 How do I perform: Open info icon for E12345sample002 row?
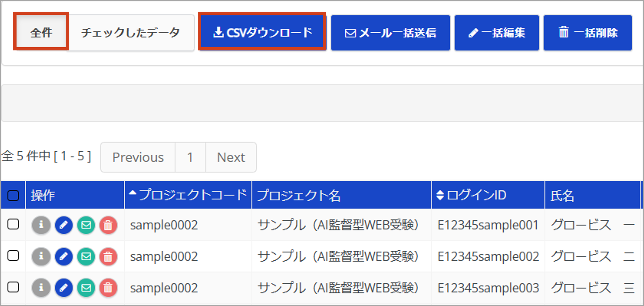click(x=41, y=256)
